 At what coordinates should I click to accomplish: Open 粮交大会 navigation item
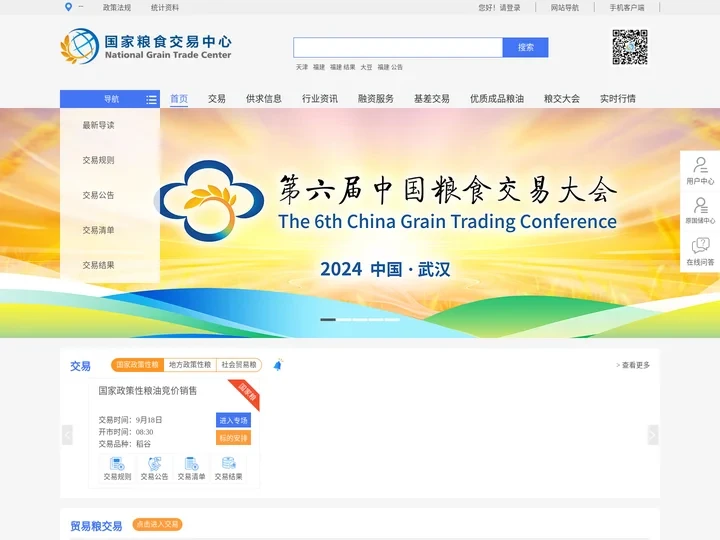point(562,99)
